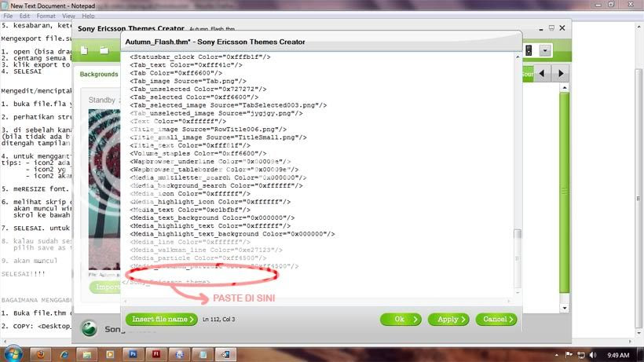Click the Volume_staples Color line

[x=198, y=153]
